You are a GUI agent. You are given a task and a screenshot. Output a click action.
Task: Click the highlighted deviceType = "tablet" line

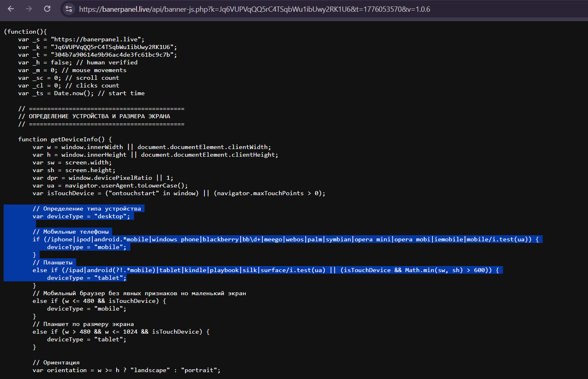pos(87,278)
